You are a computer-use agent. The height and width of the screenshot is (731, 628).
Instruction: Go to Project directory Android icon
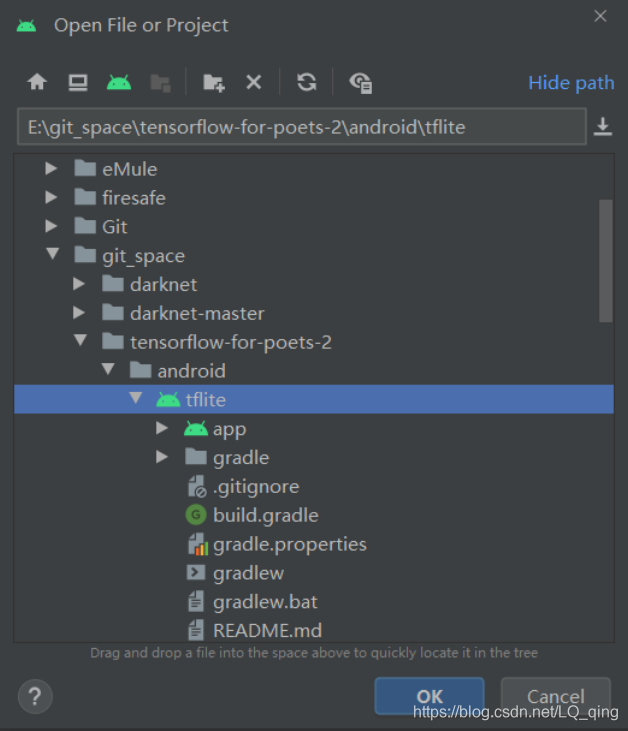pos(119,83)
